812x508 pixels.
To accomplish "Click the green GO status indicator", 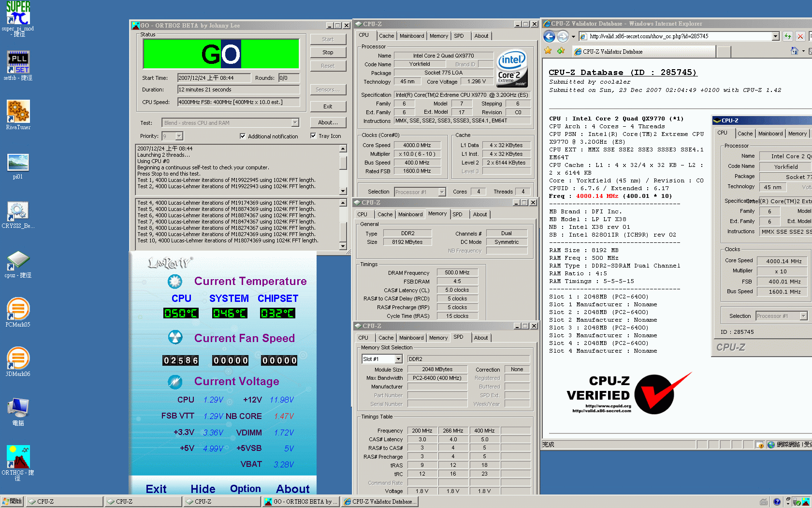I will click(221, 54).
